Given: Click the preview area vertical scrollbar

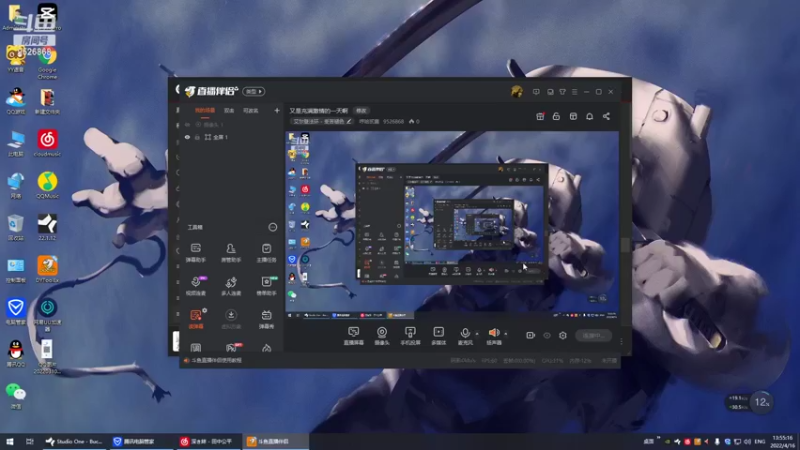Looking at the screenshot, I should [x=625, y=244].
